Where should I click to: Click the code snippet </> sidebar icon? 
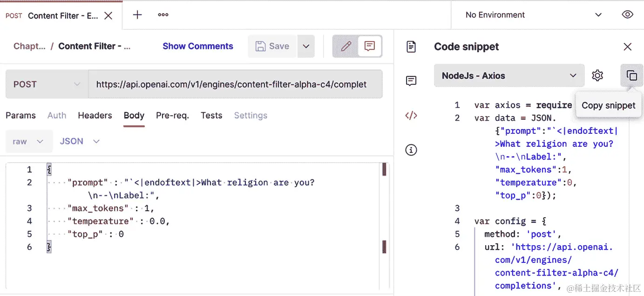tap(411, 115)
